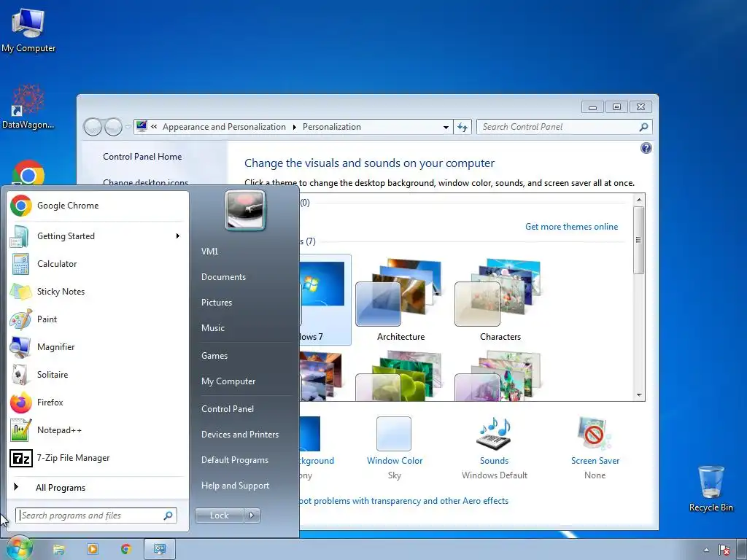Click the Forward navigation button

coord(113,127)
